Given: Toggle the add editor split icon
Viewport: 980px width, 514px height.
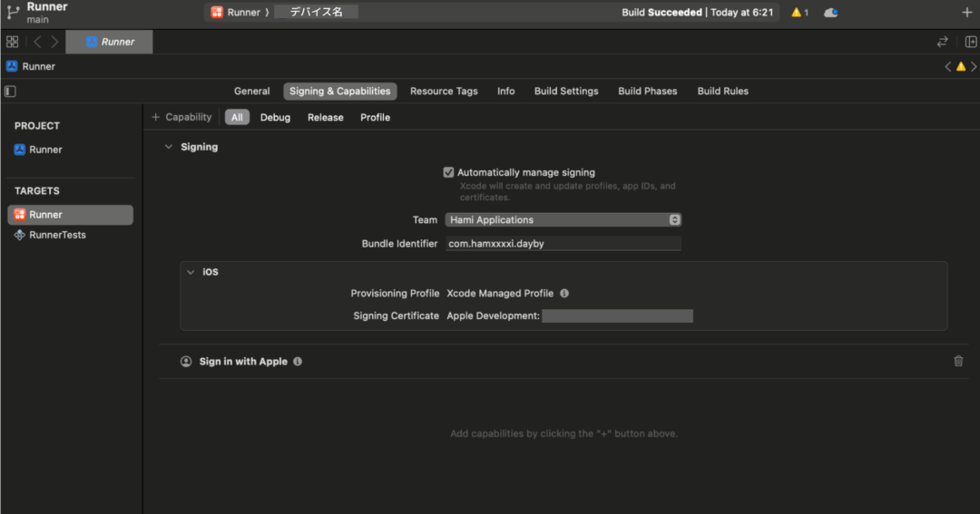Looking at the screenshot, I should pyautogui.click(x=971, y=42).
